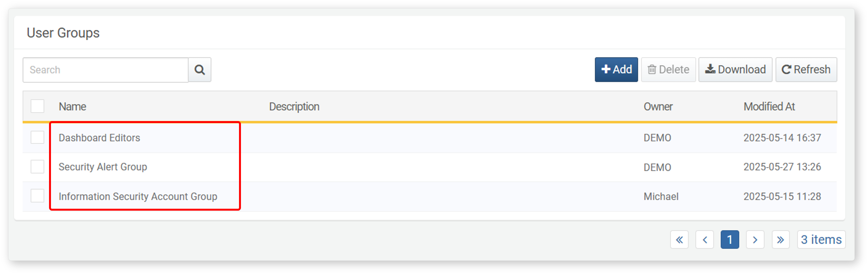Sort by the Owner column header

658,107
